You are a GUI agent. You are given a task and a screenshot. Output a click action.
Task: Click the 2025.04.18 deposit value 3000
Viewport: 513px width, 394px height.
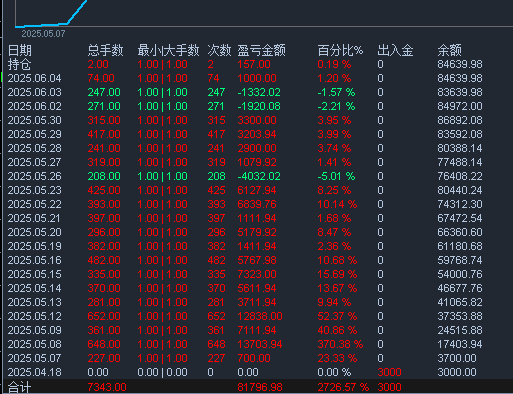click(x=389, y=372)
